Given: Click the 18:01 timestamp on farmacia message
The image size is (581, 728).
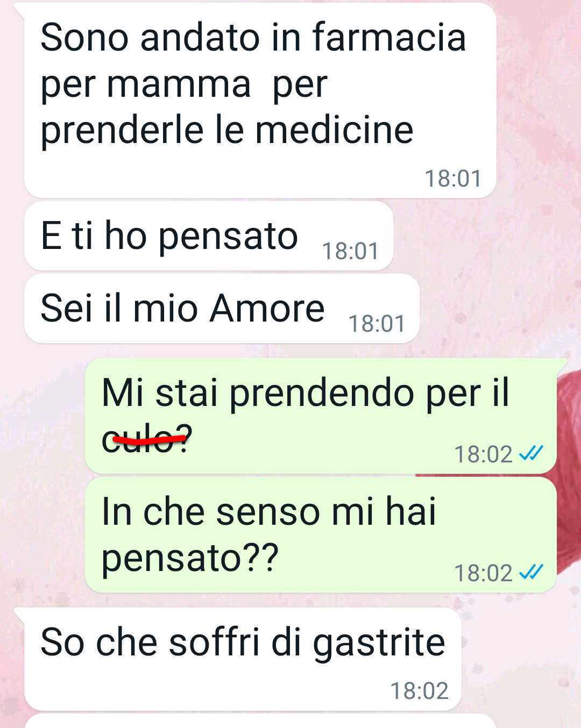Looking at the screenshot, I should tap(453, 179).
